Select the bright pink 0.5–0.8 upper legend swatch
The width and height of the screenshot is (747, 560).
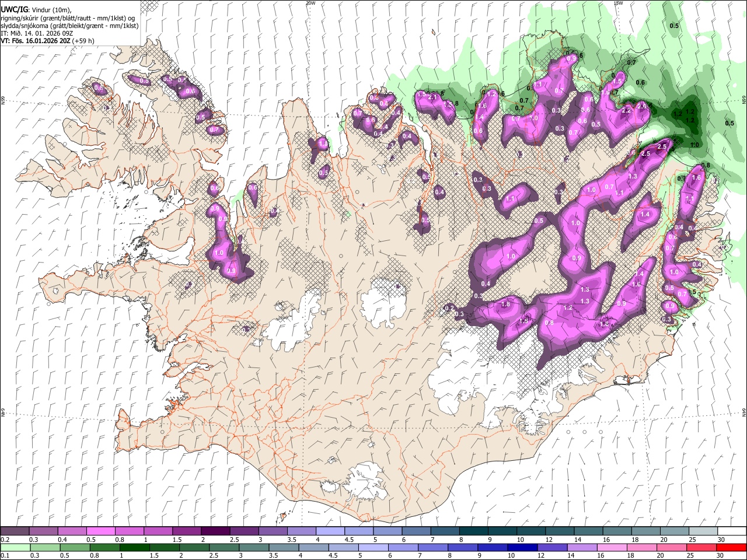pos(100,531)
